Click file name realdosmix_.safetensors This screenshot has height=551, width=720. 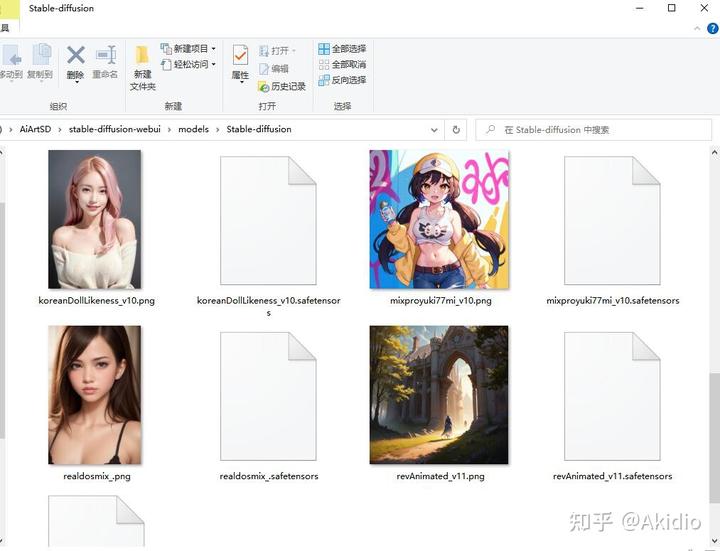point(269,476)
